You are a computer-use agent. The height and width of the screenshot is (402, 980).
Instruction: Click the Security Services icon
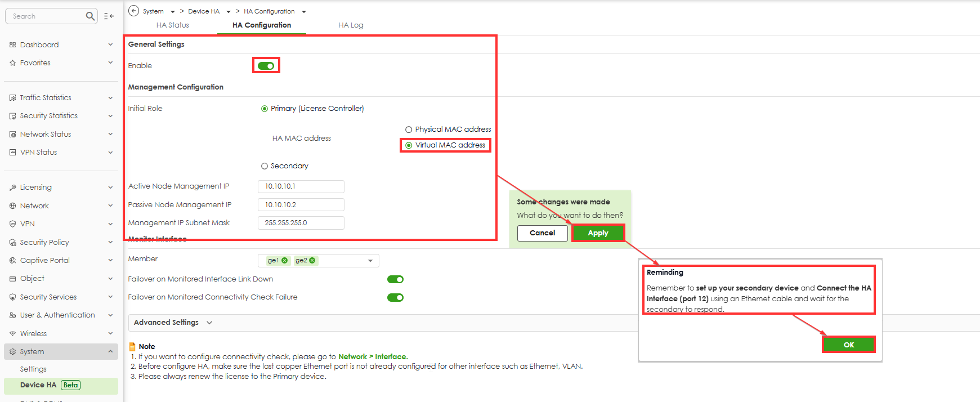[x=12, y=297]
